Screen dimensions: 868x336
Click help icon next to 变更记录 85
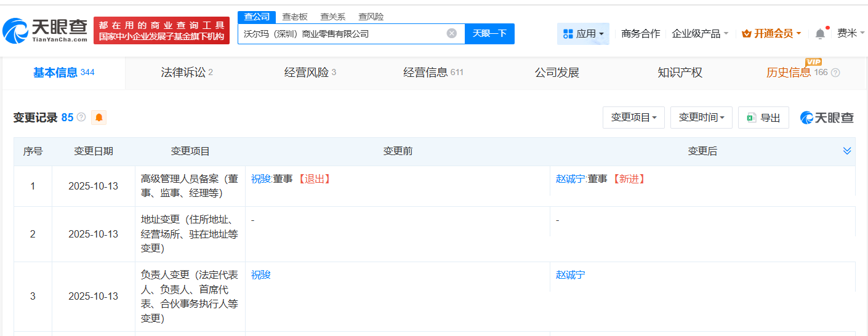[81, 117]
